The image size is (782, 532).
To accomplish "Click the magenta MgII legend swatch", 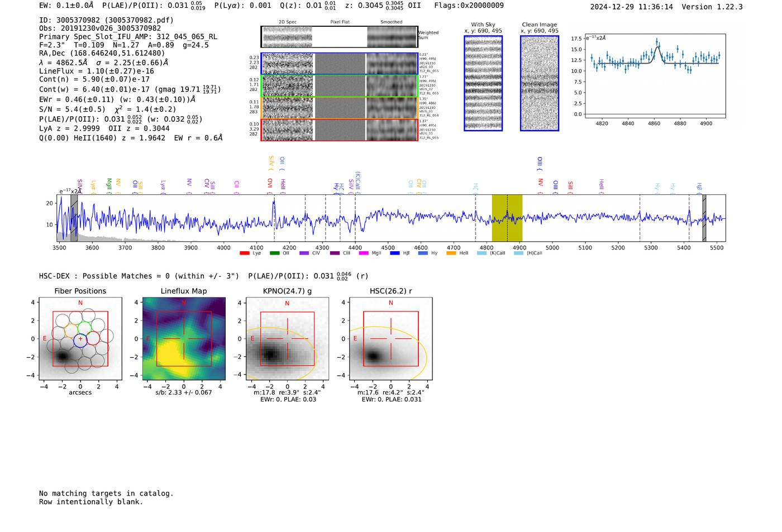I will click(364, 253).
